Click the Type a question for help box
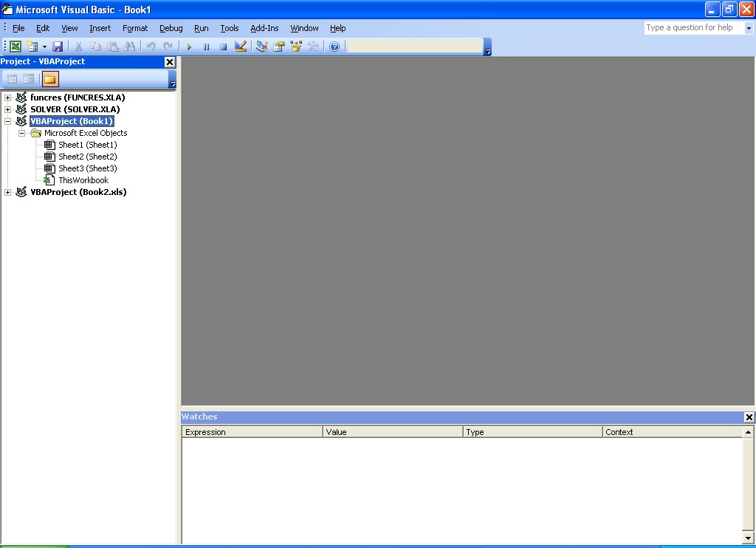Screen dimensions: 756x548 [694, 28]
